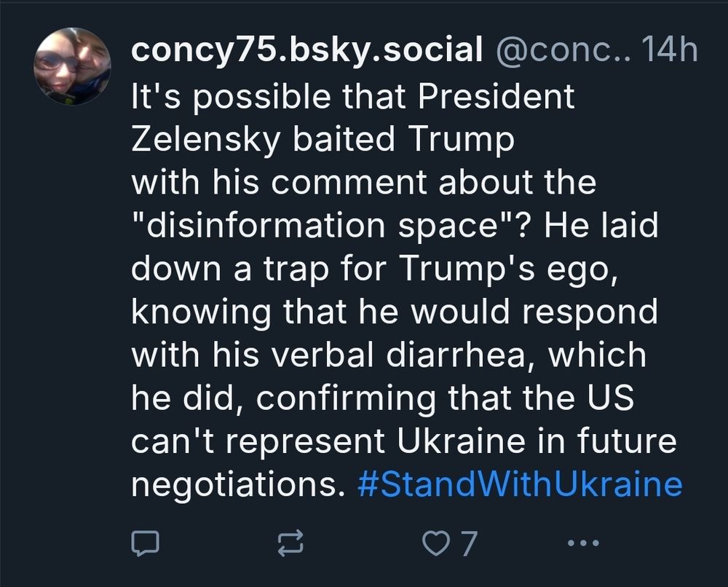Click the reply speech bubble icon
Screen dimensions: 728x587
pos(143,543)
